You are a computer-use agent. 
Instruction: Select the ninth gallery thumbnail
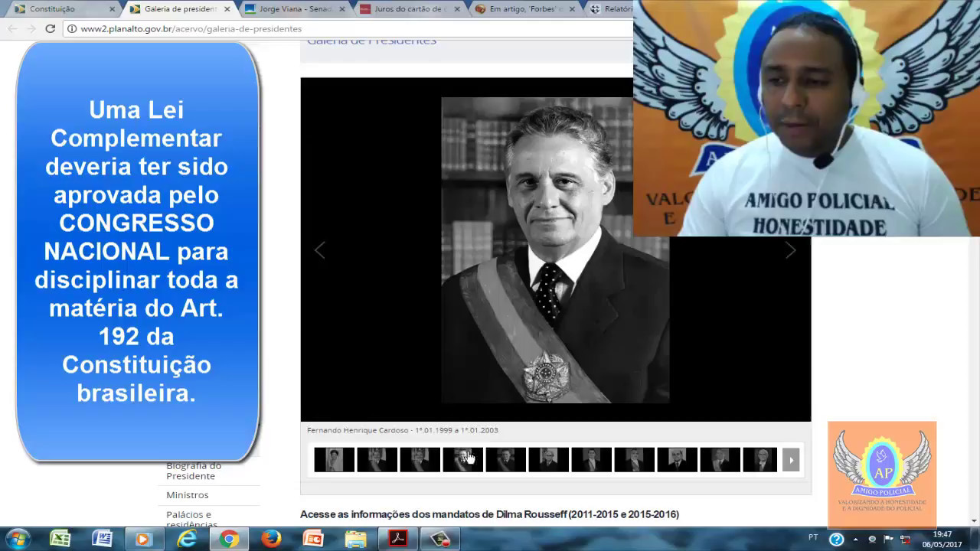tap(677, 460)
